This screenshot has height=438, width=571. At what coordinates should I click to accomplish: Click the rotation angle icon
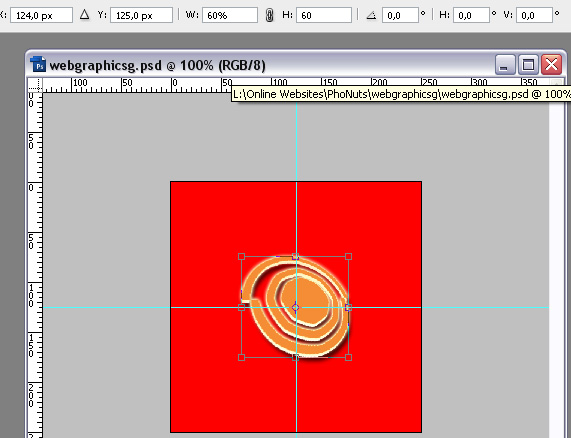tap(371, 15)
